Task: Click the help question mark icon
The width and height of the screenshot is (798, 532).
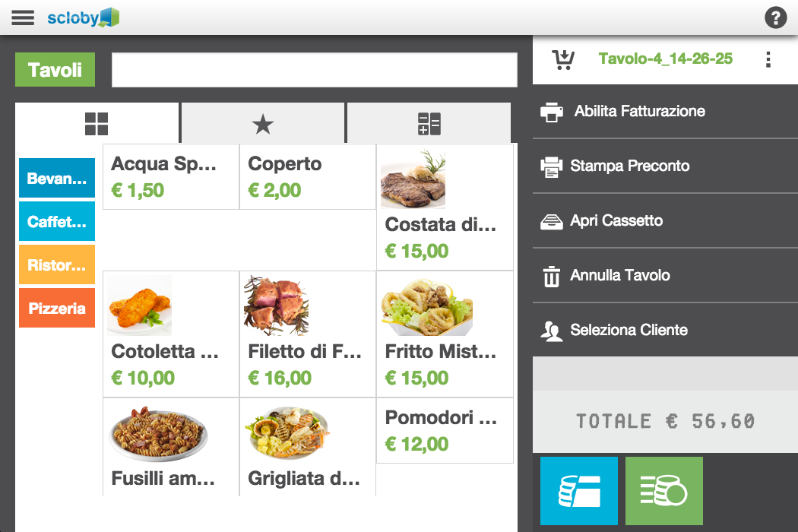Action: 775,17
